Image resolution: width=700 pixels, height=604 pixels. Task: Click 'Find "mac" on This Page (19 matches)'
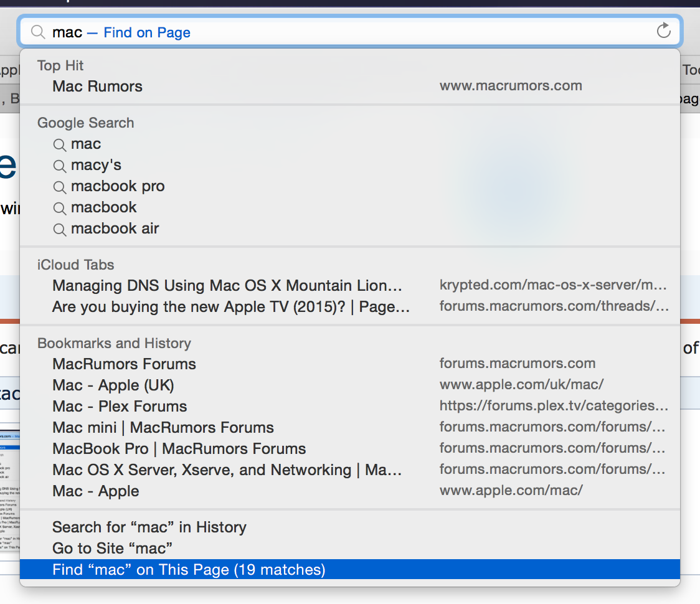point(349,570)
